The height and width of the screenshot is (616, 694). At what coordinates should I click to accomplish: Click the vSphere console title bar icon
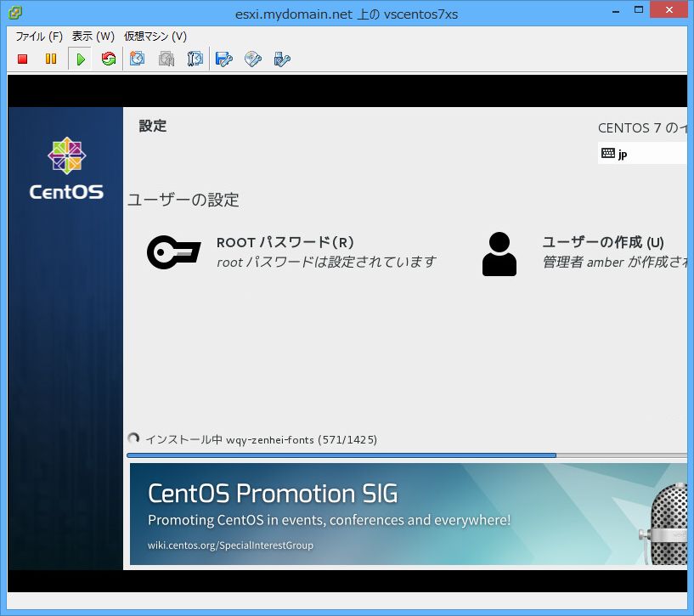tap(15, 13)
